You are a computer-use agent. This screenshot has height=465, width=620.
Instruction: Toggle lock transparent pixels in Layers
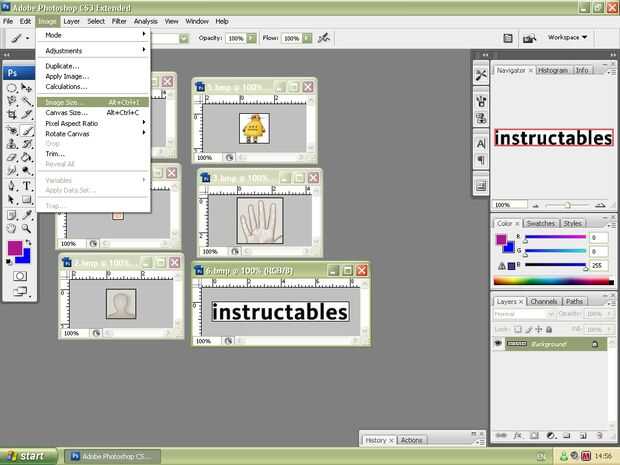(x=518, y=329)
